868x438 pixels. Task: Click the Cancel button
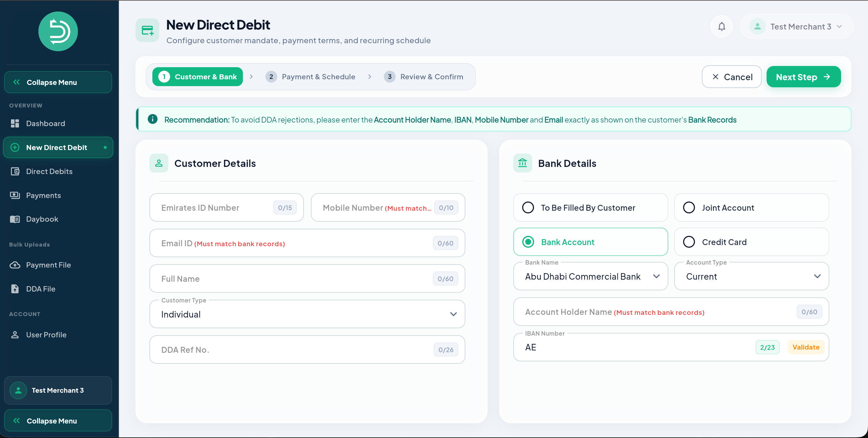point(732,77)
